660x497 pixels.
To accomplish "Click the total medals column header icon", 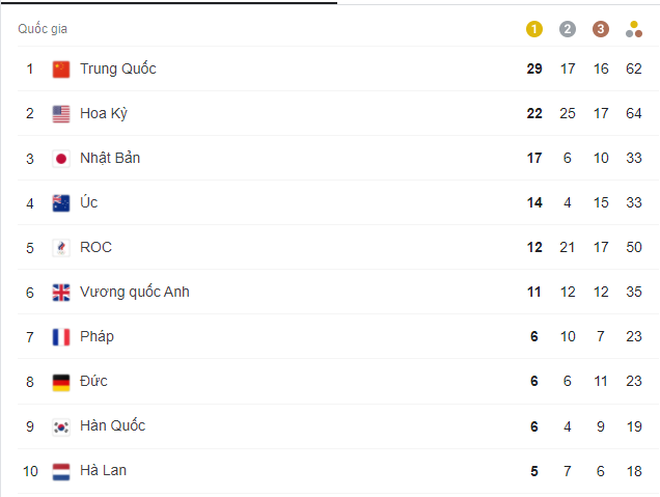I will [x=633, y=29].
